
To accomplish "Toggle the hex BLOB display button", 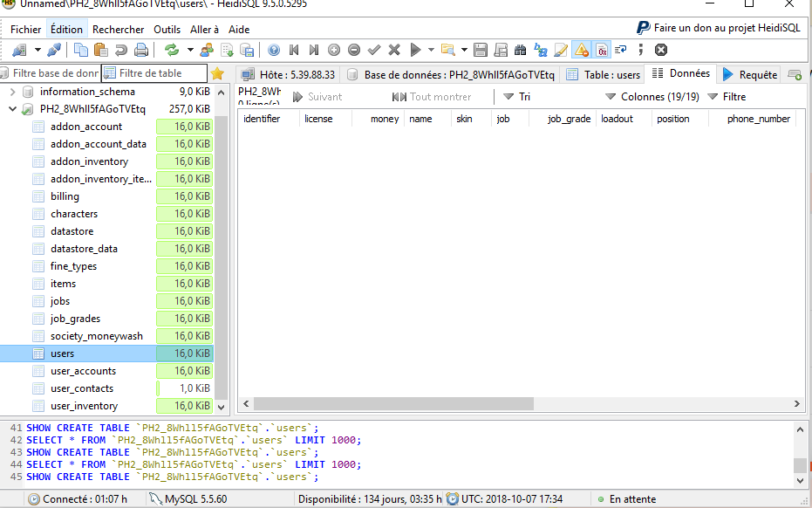I will click(x=601, y=50).
